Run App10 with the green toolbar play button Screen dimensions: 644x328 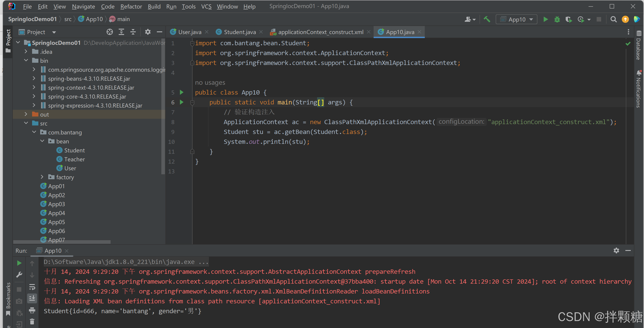point(545,19)
